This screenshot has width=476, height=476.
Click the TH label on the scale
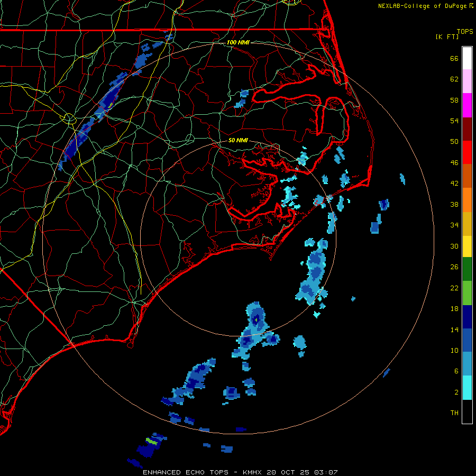pyautogui.click(x=454, y=413)
